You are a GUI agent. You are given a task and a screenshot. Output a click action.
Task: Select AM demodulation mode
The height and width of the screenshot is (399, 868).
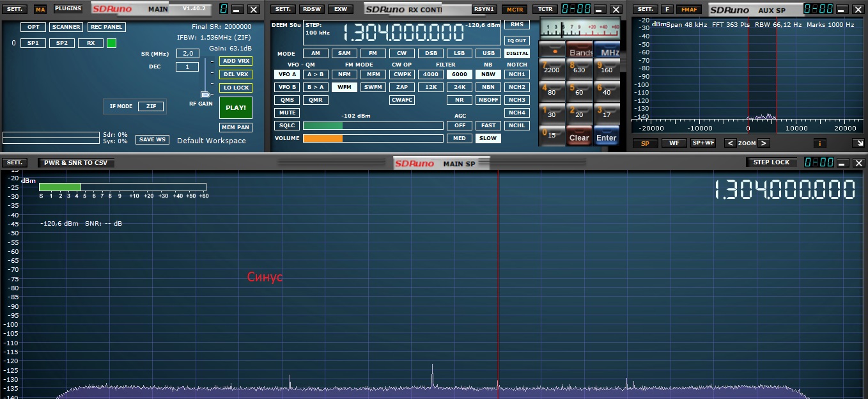pyautogui.click(x=315, y=54)
